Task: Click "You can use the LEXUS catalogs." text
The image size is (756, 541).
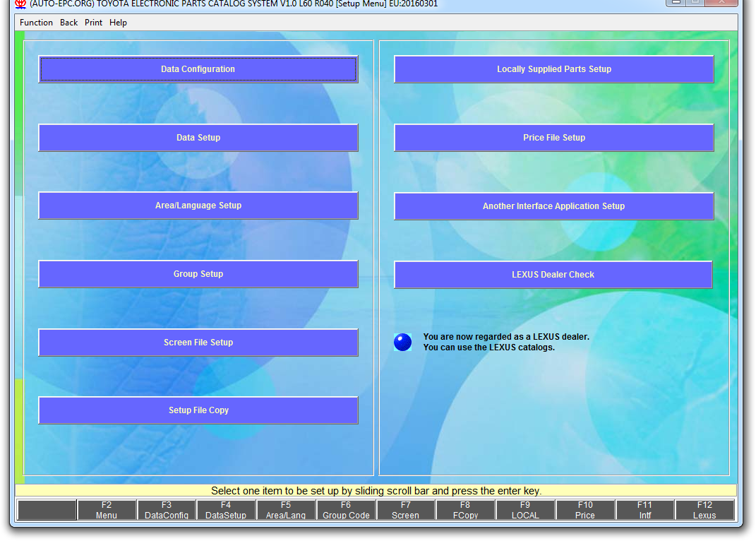Action: pos(489,347)
